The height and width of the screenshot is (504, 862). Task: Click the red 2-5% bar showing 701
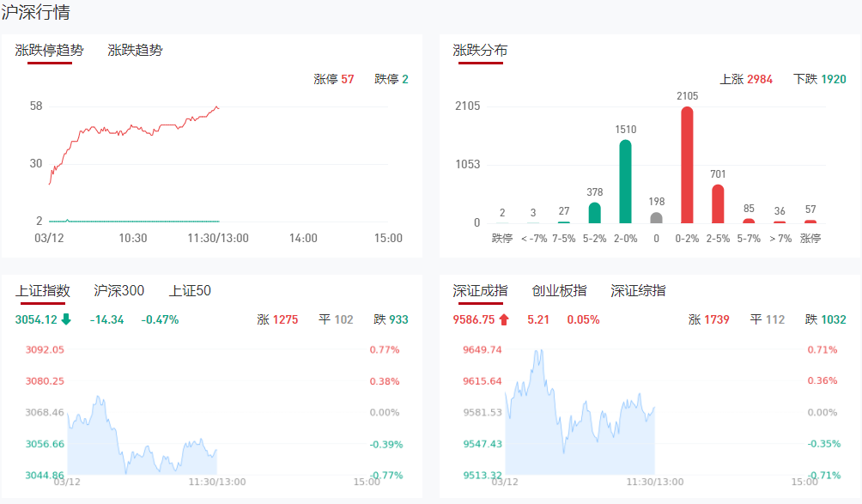(718, 203)
